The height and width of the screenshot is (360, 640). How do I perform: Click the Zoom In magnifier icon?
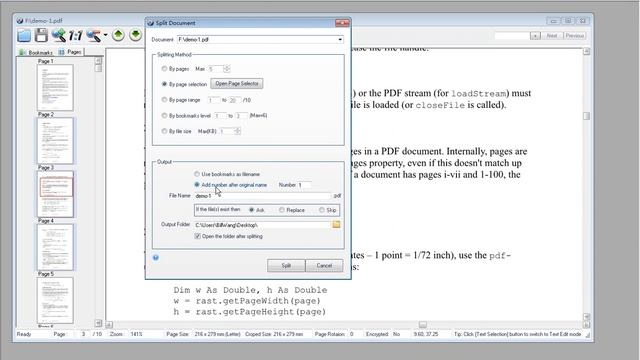point(58,36)
